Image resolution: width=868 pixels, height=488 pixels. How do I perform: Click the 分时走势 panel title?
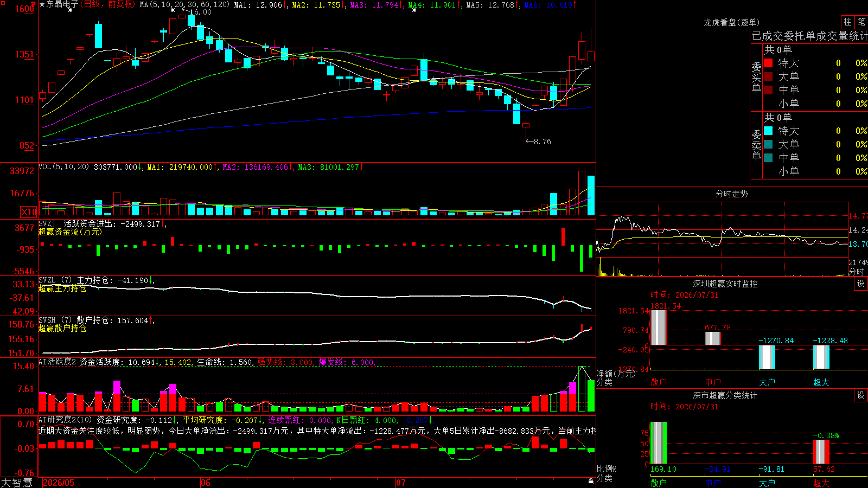click(x=732, y=194)
